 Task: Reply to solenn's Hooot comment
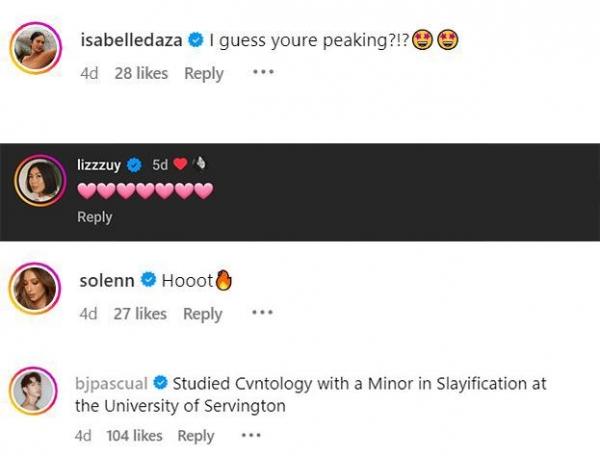(x=202, y=314)
